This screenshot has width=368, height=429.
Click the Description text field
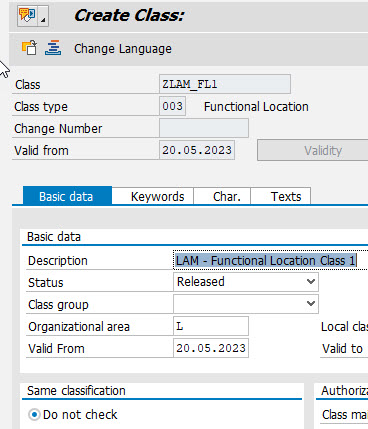click(x=271, y=260)
